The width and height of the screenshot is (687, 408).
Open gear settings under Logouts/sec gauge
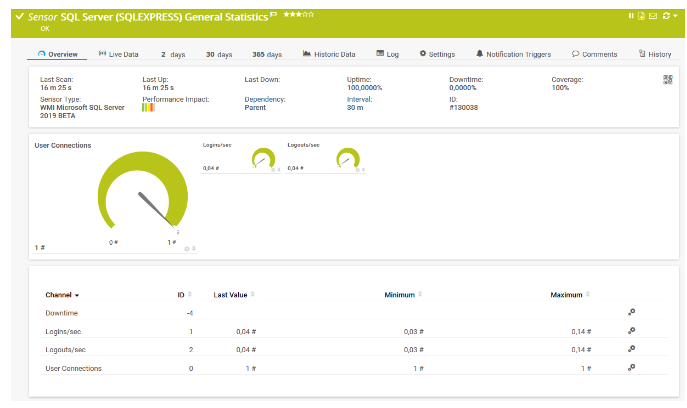point(358,170)
